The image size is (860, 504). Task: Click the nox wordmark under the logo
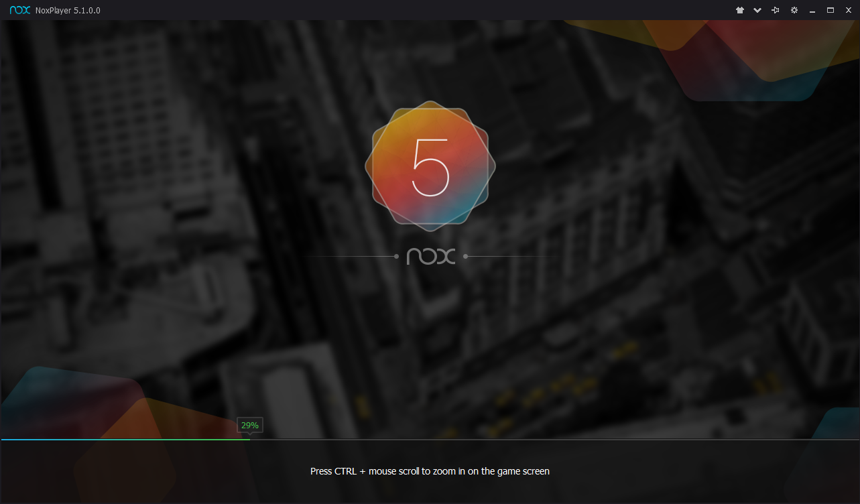[431, 256]
